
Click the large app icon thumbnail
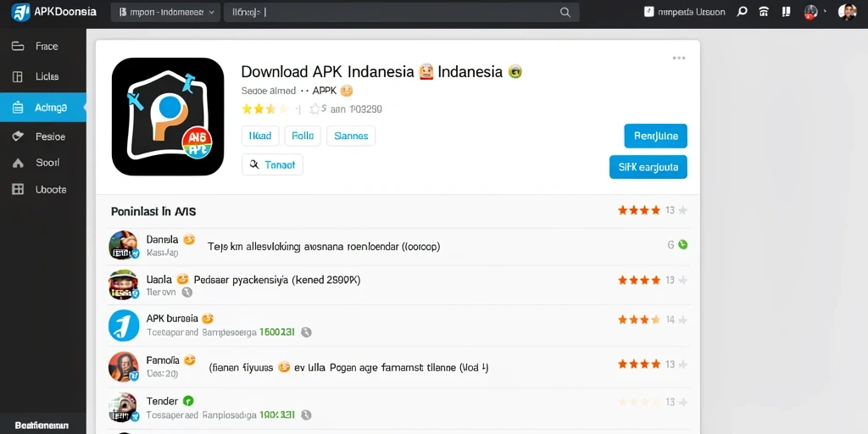[168, 117]
